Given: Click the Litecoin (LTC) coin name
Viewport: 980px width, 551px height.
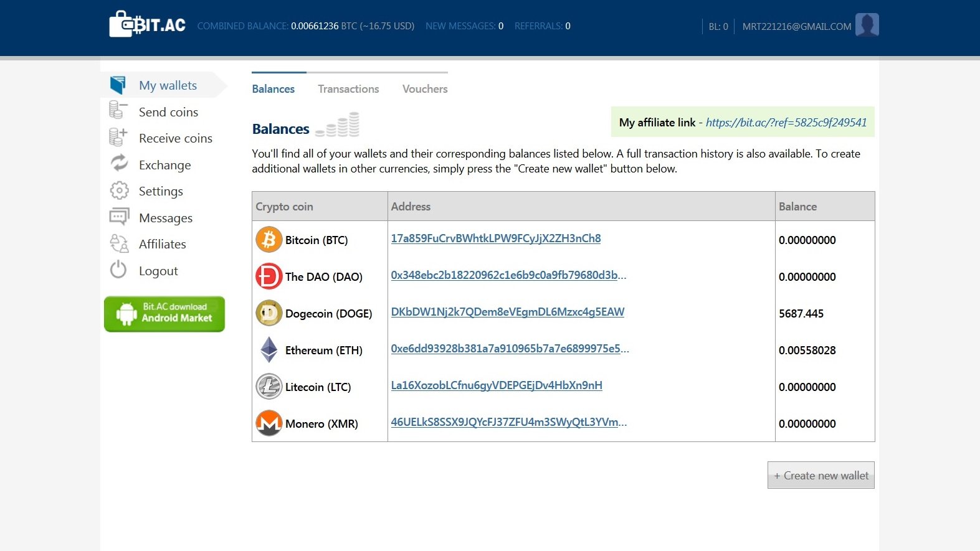Looking at the screenshot, I should [x=318, y=387].
